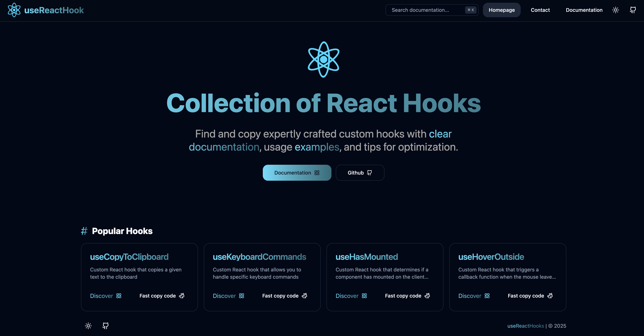Click copy icon on useKeyboardCommands card

point(305,296)
